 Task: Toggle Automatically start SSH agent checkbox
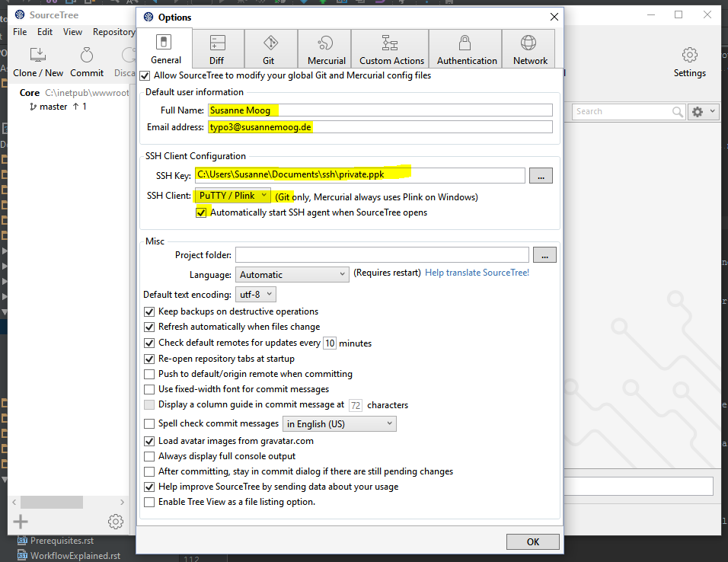[201, 212]
